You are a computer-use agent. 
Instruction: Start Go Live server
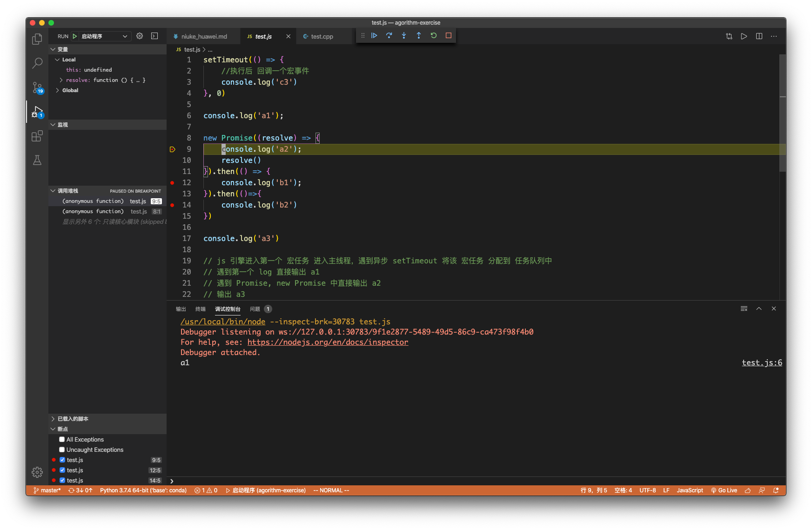[724, 490]
